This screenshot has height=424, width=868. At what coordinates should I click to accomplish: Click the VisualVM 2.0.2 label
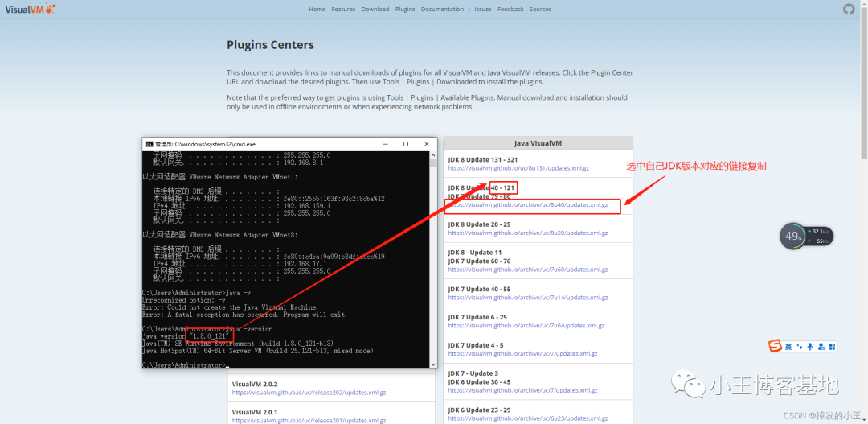point(255,384)
